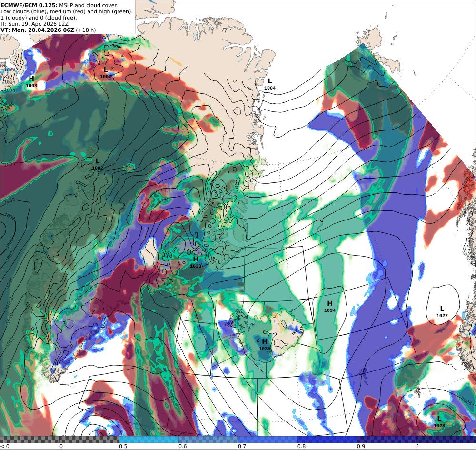Click the '0.9' colorbar tick label
The image size is (476, 450).
361,446
